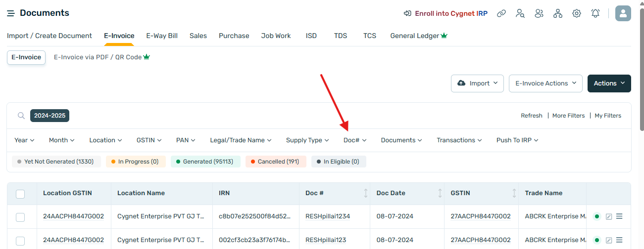Viewport: 644px width, 249px height.
Task: Click the search magnifier icon in filter bar
Action: pos(21,116)
